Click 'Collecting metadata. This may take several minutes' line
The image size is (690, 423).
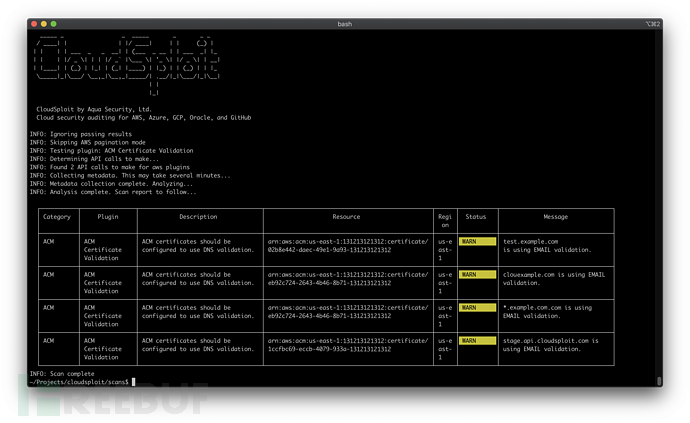(x=130, y=175)
